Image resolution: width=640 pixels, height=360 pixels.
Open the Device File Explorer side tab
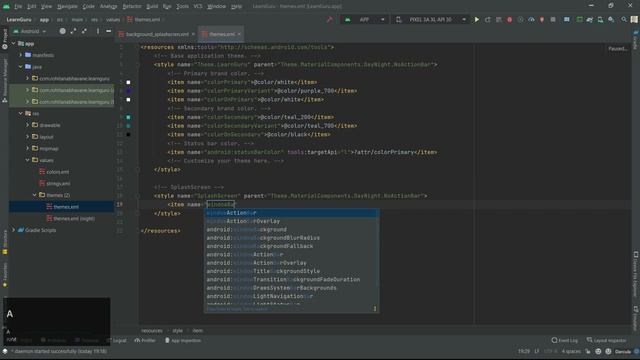click(636, 274)
